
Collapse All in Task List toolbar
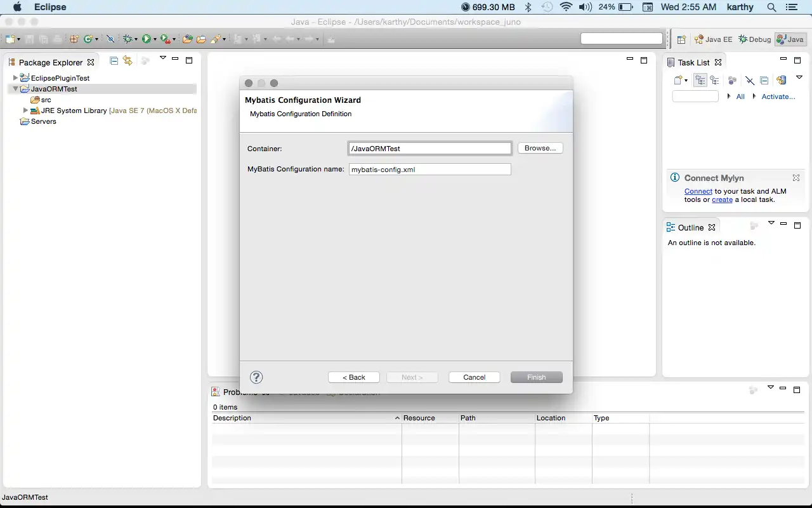[x=764, y=80]
